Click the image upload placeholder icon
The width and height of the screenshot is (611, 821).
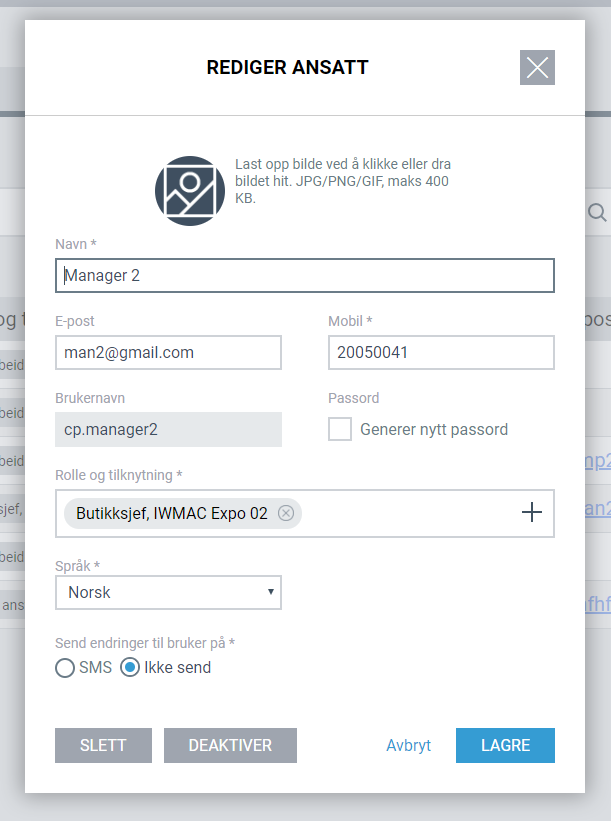point(190,191)
